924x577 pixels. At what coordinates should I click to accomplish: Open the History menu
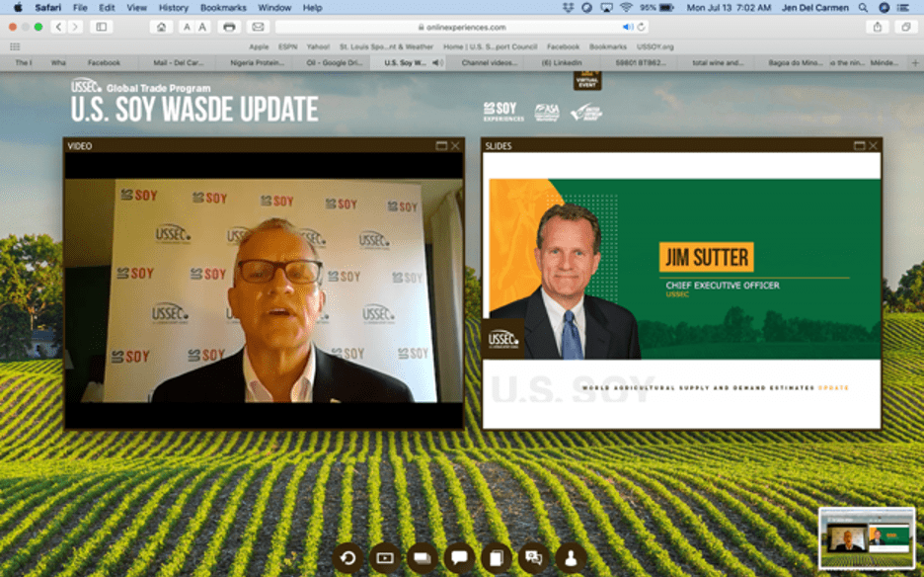coord(173,7)
